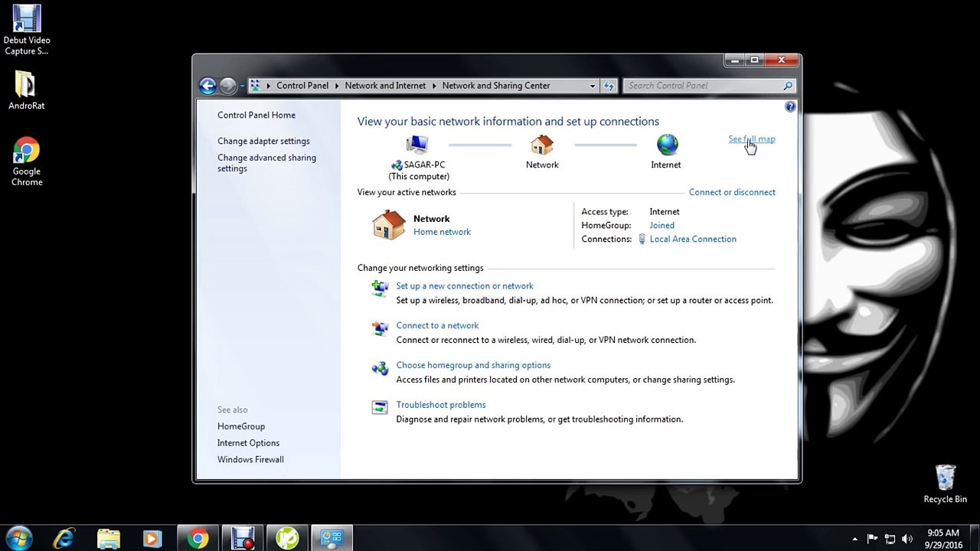The width and height of the screenshot is (980, 551).
Task: Open the Joined HomeGroup link
Action: click(x=661, y=226)
